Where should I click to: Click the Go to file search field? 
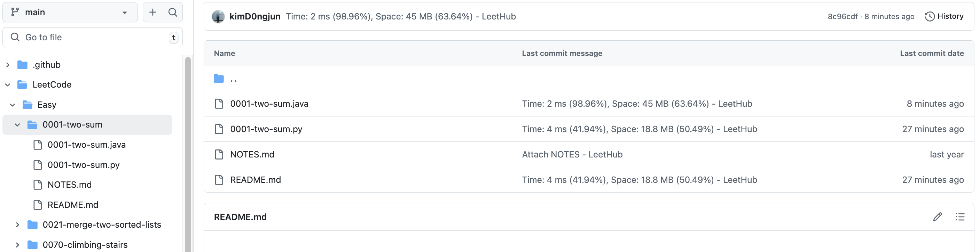91,37
